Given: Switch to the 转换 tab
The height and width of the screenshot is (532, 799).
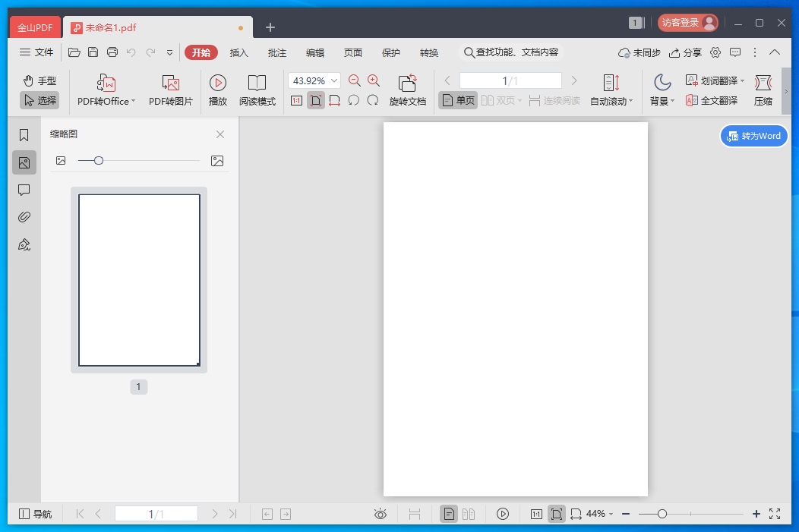Looking at the screenshot, I should 429,52.
